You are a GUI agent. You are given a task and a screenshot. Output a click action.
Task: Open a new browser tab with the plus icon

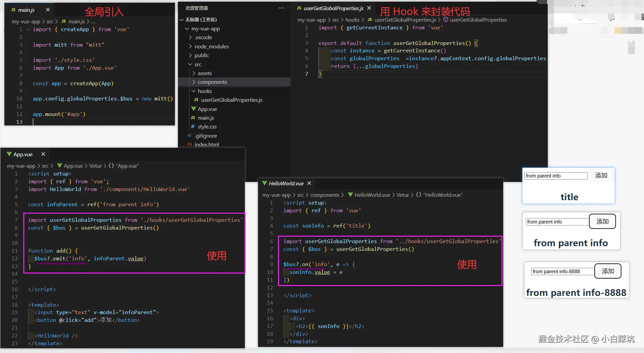[583, 5]
